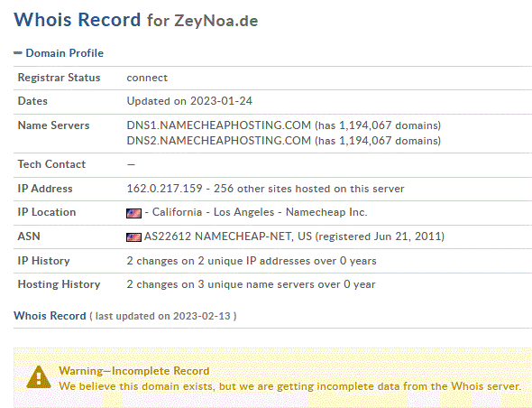Image resolution: width=532 pixels, height=408 pixels.
Task: Click the US flag icon in ASN row
Action: 133,236
